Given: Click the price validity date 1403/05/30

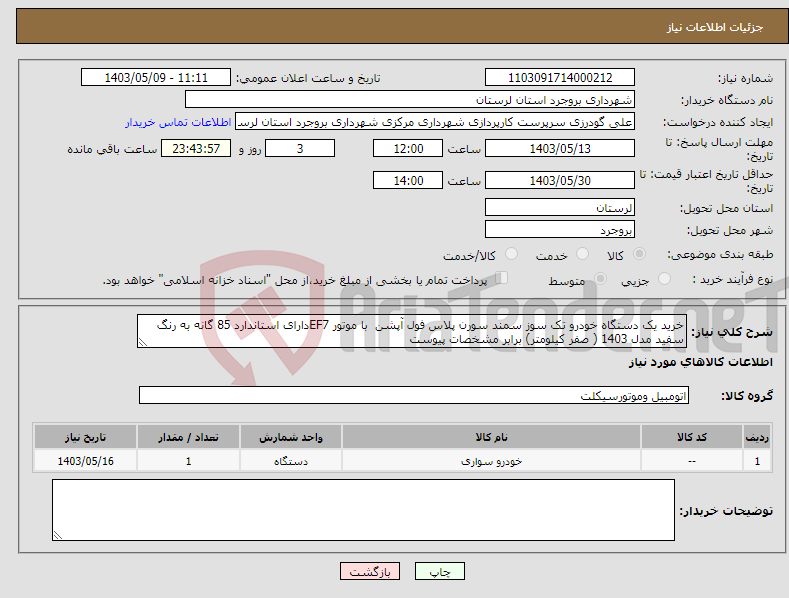Looking at the screenshot, I should tap(560, 180).
